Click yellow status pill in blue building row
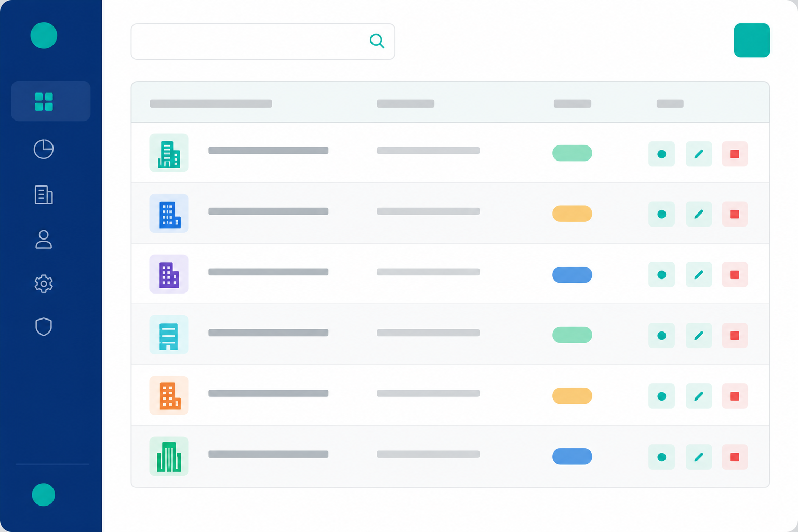Viewport: 798px width, 532px height. point(572,214)
